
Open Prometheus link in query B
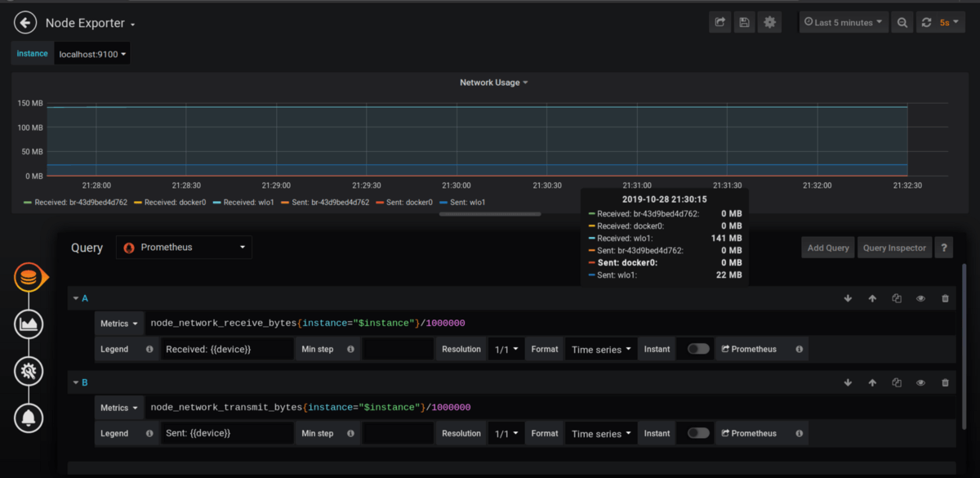coord(750,433)
